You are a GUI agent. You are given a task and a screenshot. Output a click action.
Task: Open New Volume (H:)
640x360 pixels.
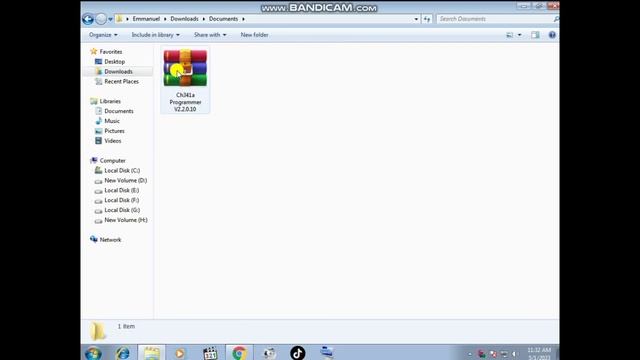pos(126,220)
